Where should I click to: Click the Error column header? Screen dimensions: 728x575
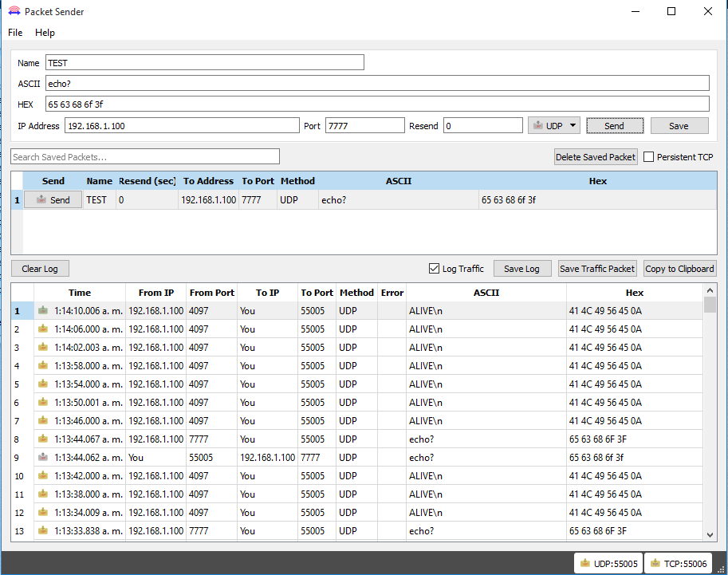click(392, 293)
